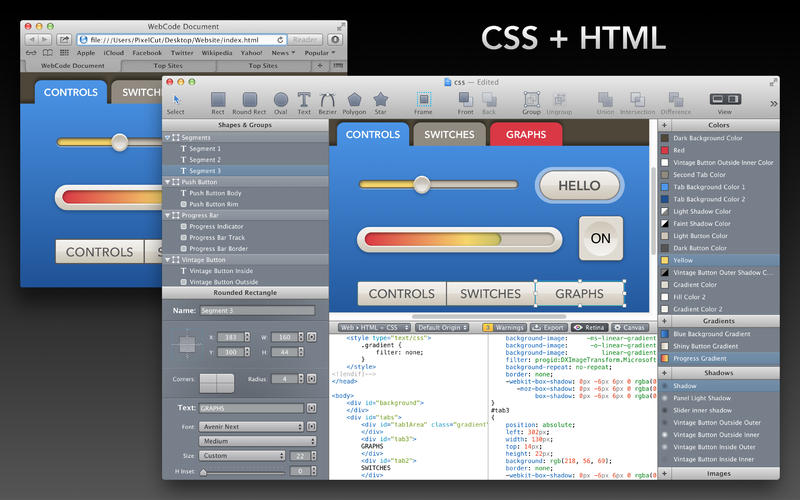Collapse the Push Button group
The image size is (800, 500).
coord(167,182)
